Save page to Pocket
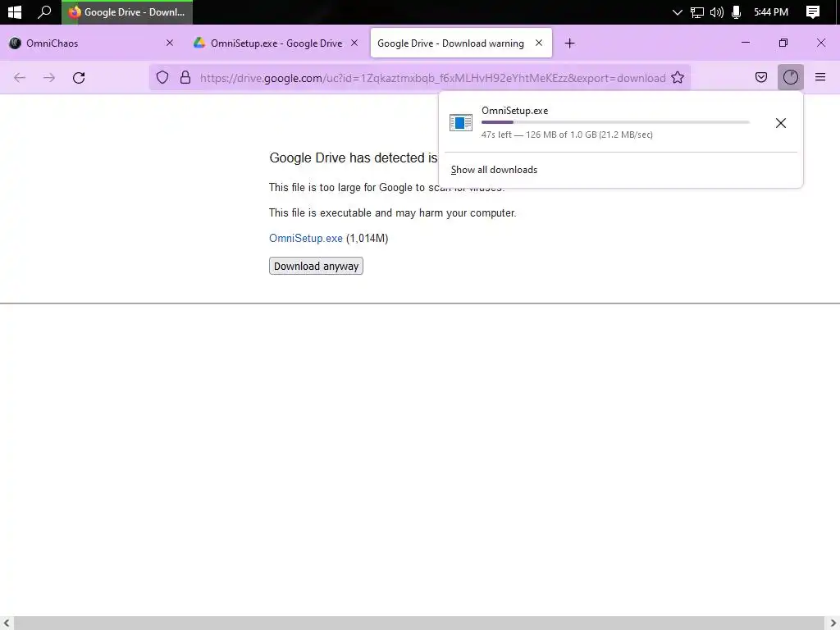The image size is (840, 630). (x=761, y=78)
